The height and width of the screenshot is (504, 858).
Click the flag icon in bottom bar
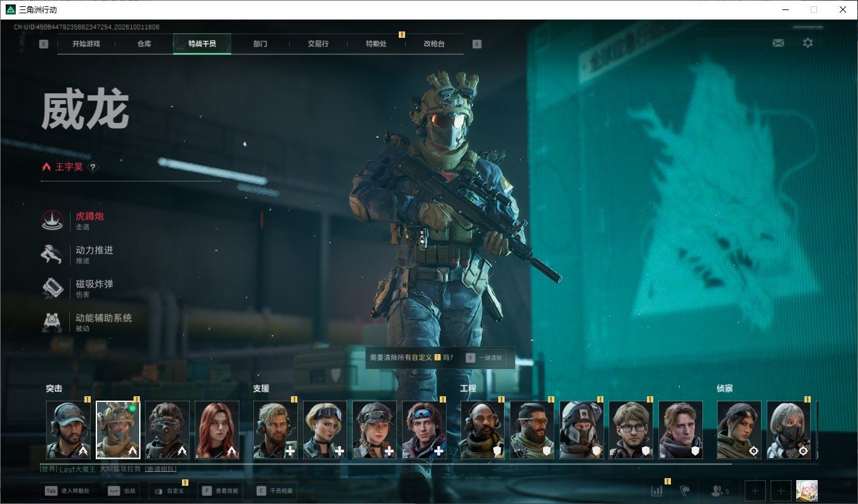point(685,491)
